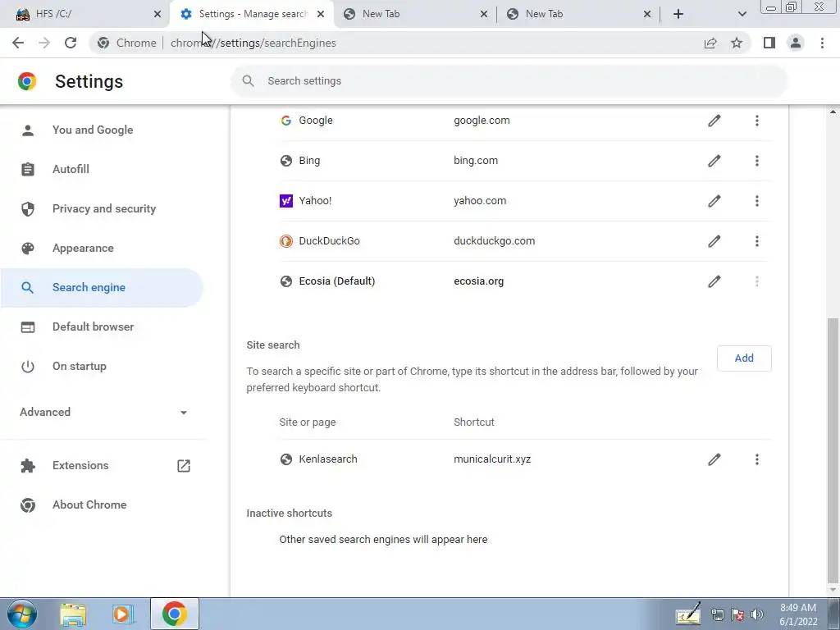Open more actions for Kenlasearch
The image size is (840, 630).
click(x=757, y=459)
